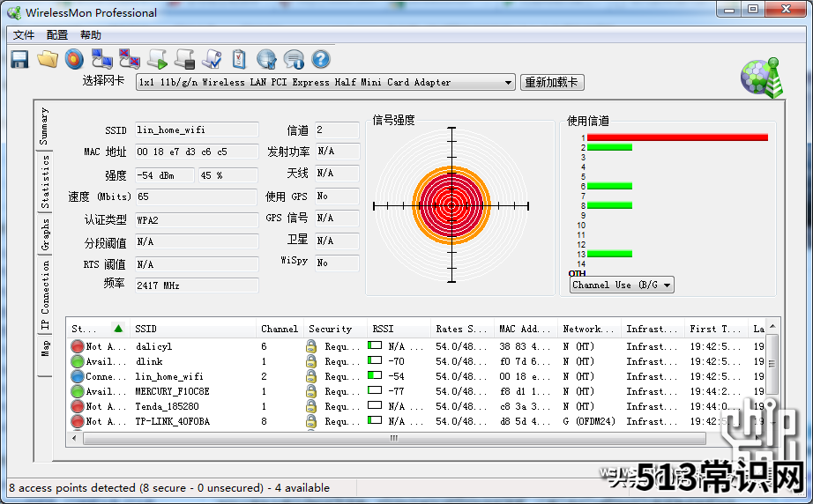813x504 pixels.
Task: Click the access points detected status bar text
Action: (x=169, y=488)
